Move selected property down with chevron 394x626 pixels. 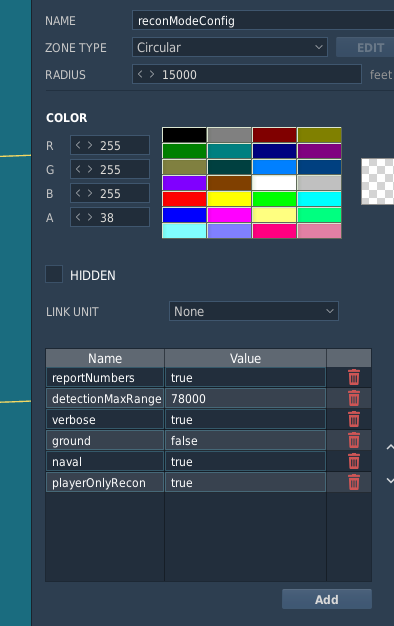pyautogui.click(x=390, y=481)
